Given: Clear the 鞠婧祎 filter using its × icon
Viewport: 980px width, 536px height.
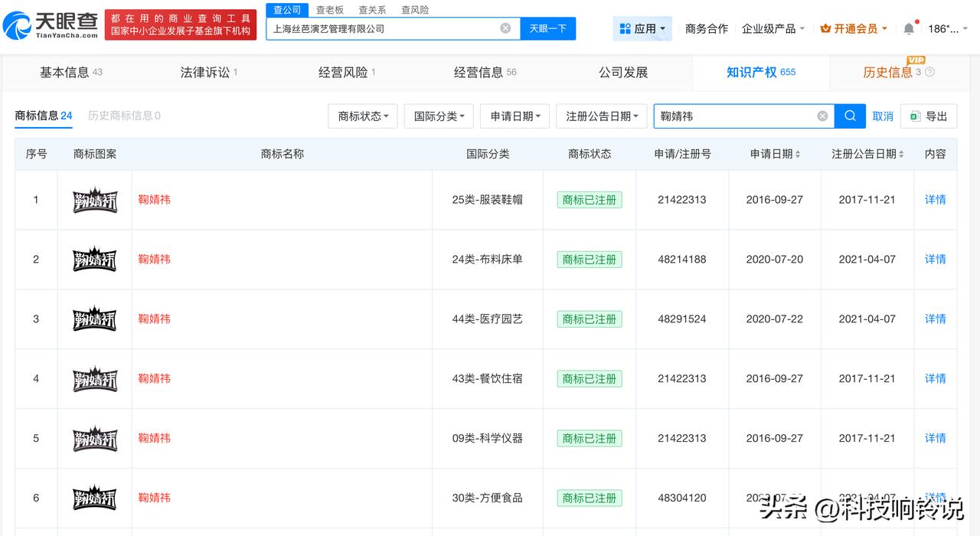Looking at the screenshot, I should point(822,116).
